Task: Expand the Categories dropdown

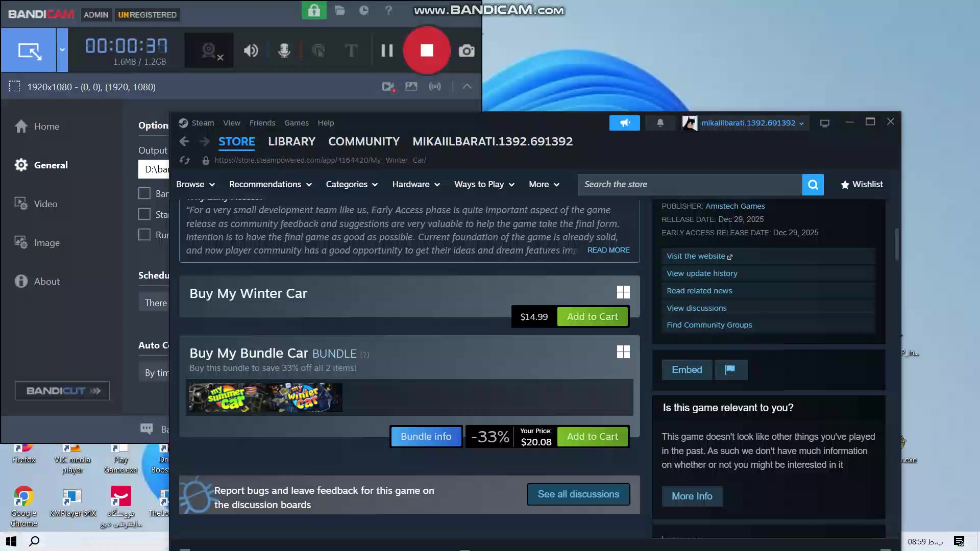Action: (352, 185)
